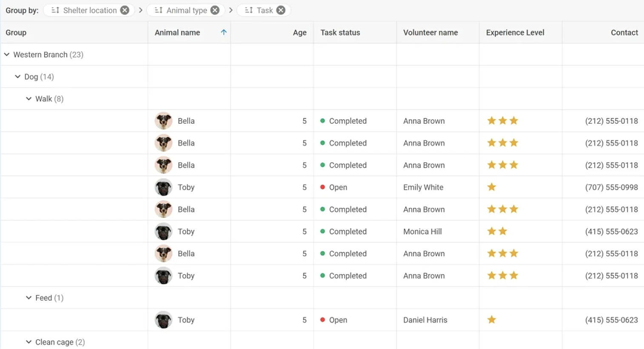Click Monica Hill's contact (415) 555-0623

612,232
